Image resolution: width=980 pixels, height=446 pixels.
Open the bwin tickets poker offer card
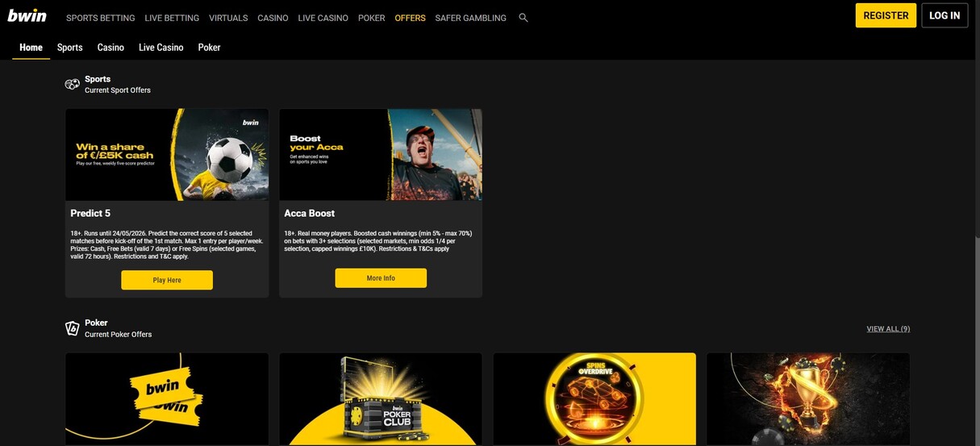pyautogui.click(x=167, y=399)
